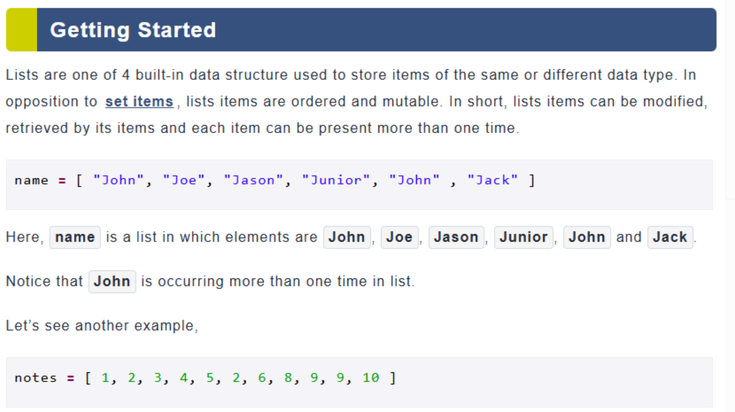Open the "set items" link
The height and width of the screenshot is (412, 735).
[x=139, y=101]
